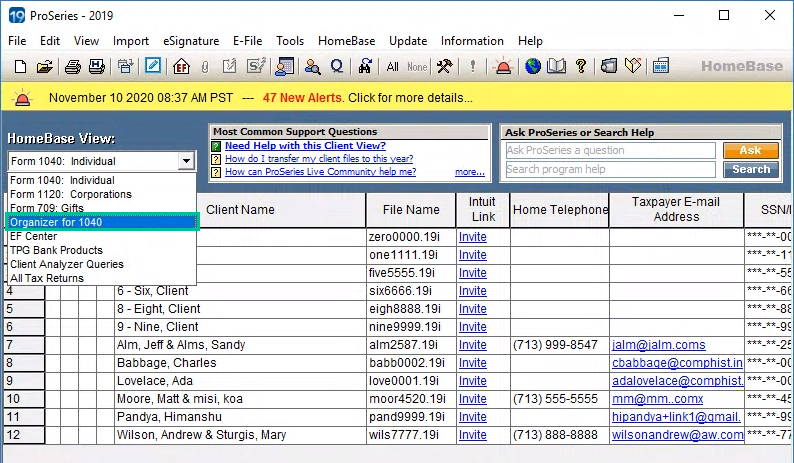This screenshot has height=463, width=794.
Task: Click the All selection toolbar button
Action: pyautogui.click(x=392, y=67)
